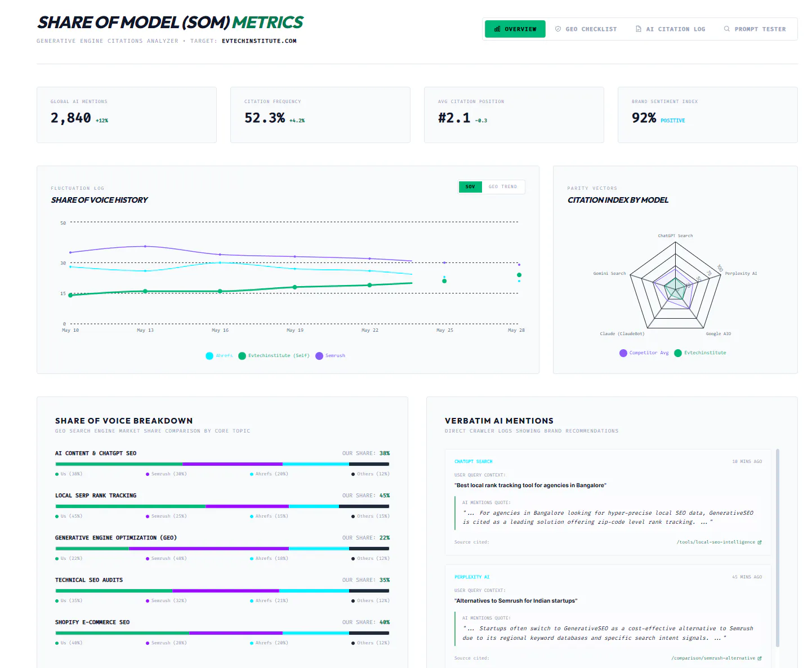Click the 10 MINS AGO timestamp
Viewport: 812px width, 668px height.
point(747,462)
